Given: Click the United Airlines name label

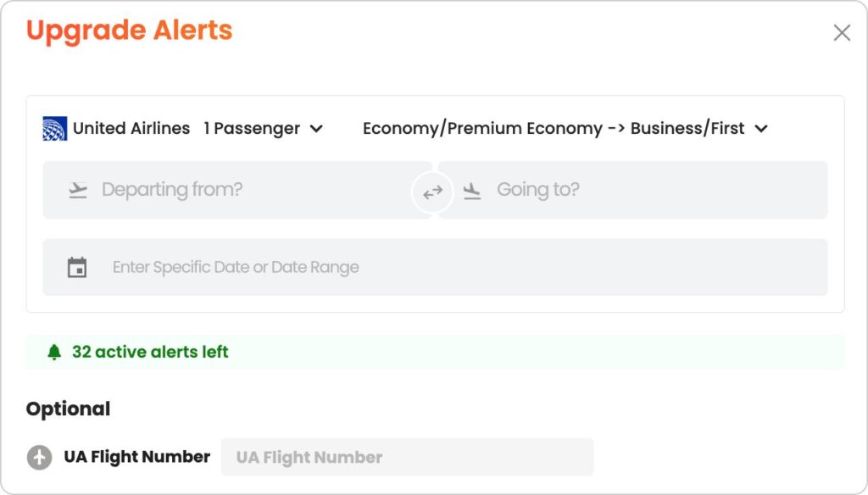Looking at the screenshot, I should point(131,129).
